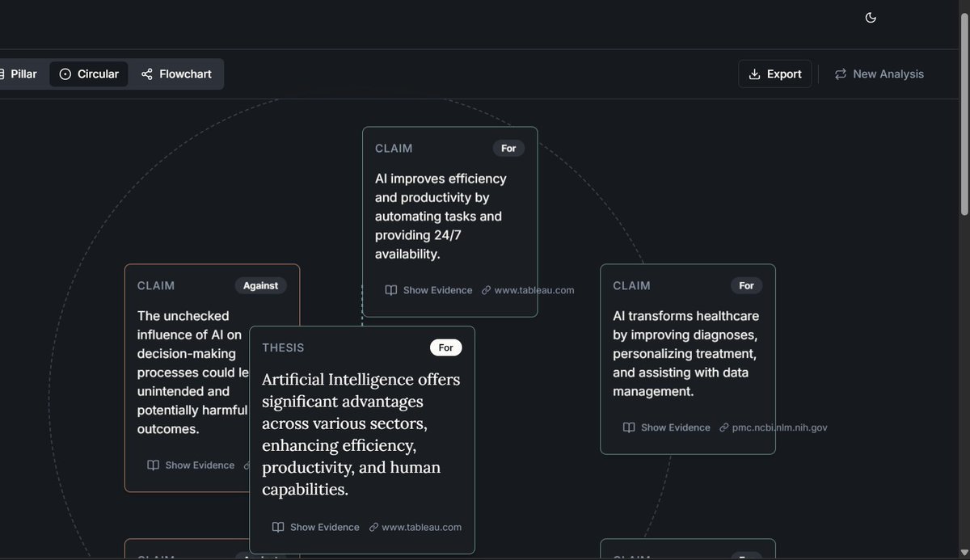Image resolution: width=970 pixels, height=560 pixels.
Task: Click the Circular view target icon
Action: 65,74
